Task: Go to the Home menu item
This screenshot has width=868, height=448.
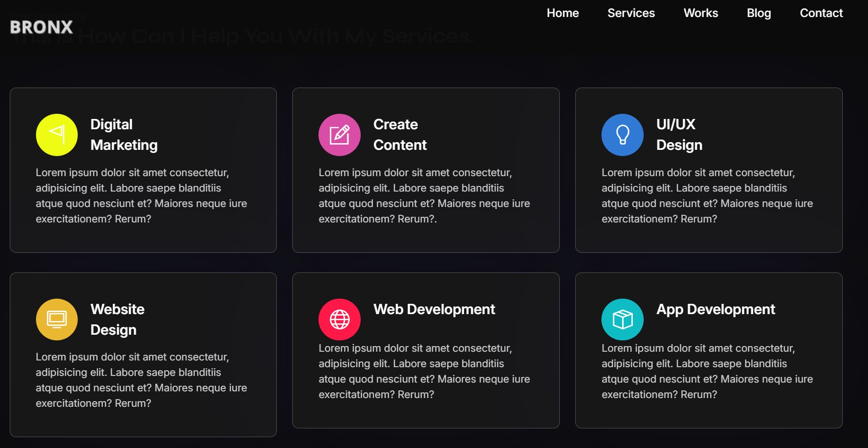Action: 562,13
